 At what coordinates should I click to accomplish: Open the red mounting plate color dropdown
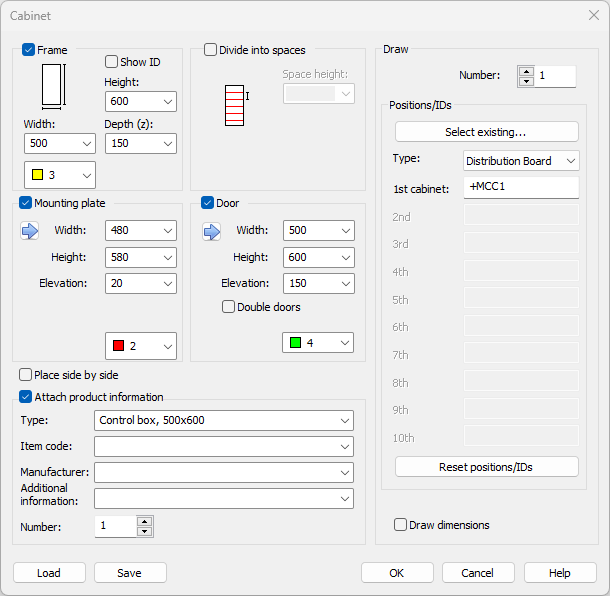pyautogui.click(x=141, y=346)
